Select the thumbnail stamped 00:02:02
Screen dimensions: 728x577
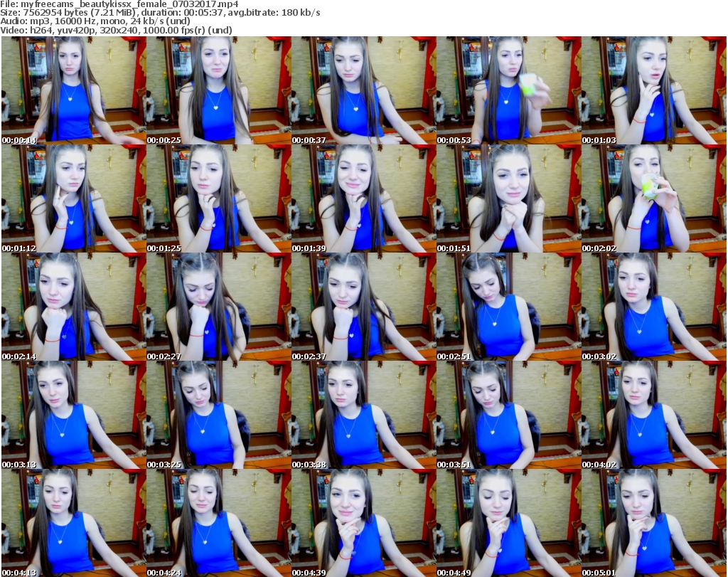[654, 198]
